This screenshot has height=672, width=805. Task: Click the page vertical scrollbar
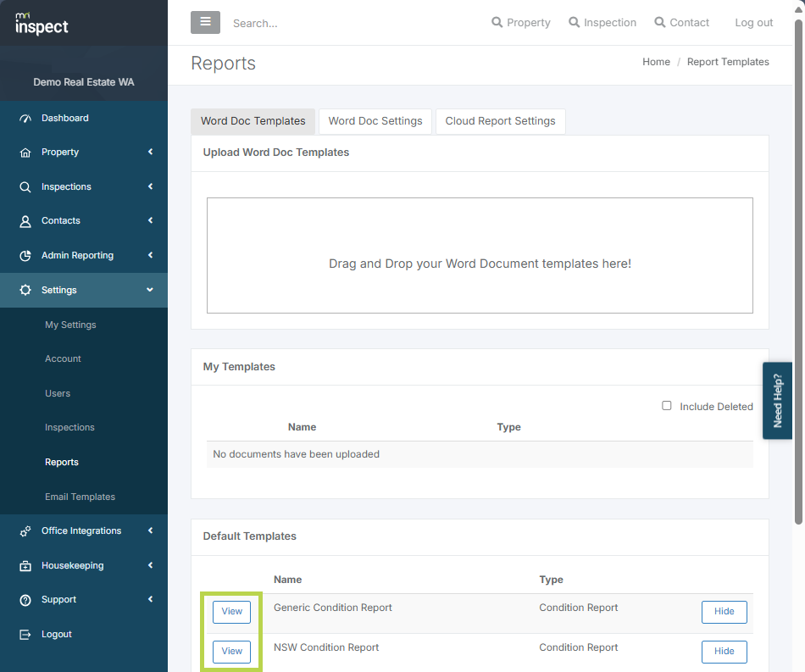(x=798, y=272)
